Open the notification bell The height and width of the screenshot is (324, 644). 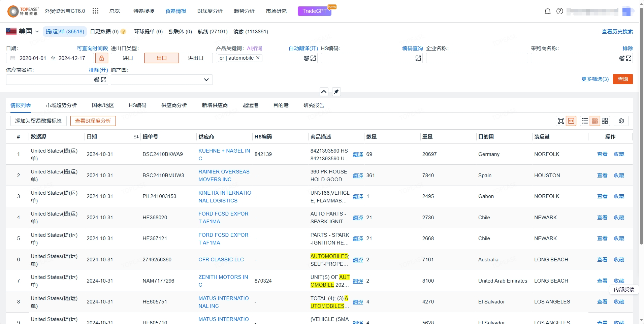pyautogui.click(x=547, y=11)
